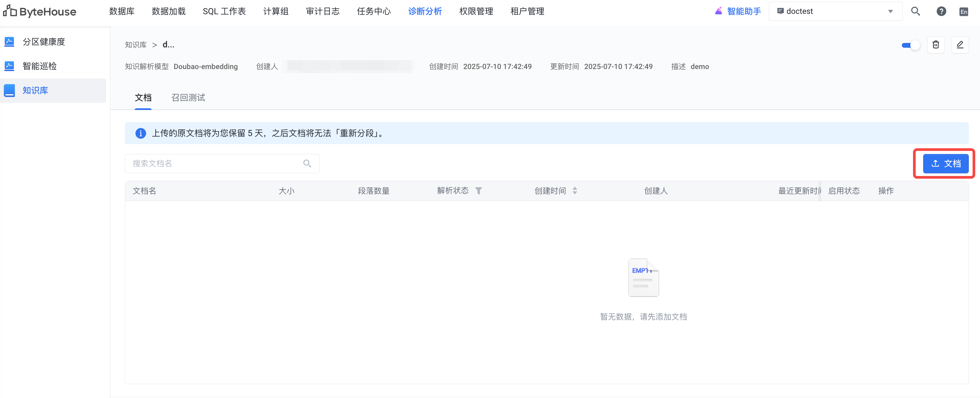Open the SQL 工作表 menu

click(x=224, y=12)
